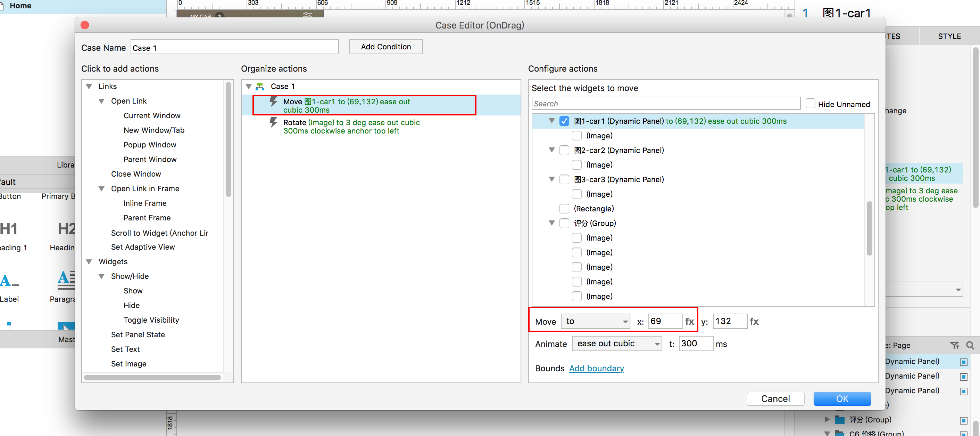The width and height of the screenshot is (980, 436).
Task: Click the actions list horizontal scrollbar
Action: point(152,377)
